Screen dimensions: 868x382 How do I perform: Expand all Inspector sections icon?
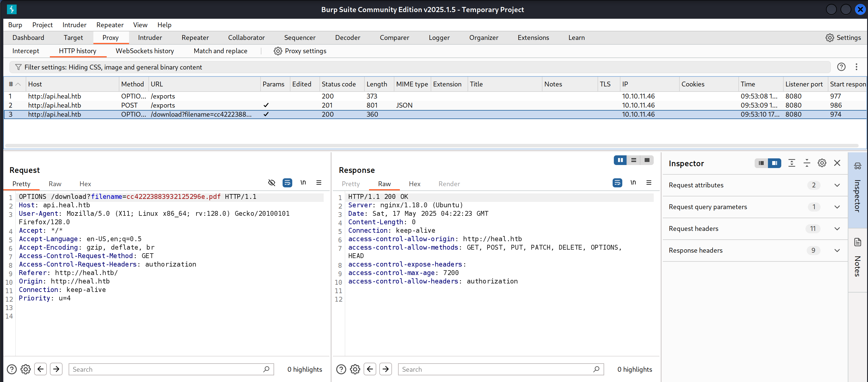point(792,163)
